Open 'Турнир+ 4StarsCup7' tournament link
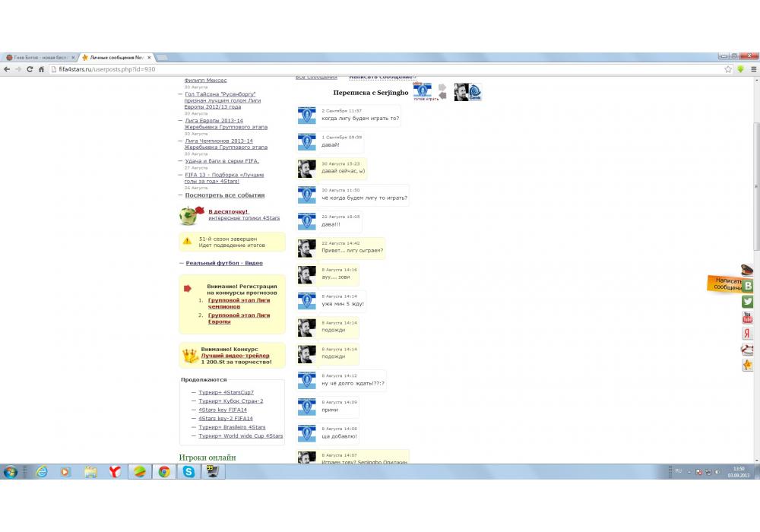This screenshot has height=532, width=760. point(226,392)
